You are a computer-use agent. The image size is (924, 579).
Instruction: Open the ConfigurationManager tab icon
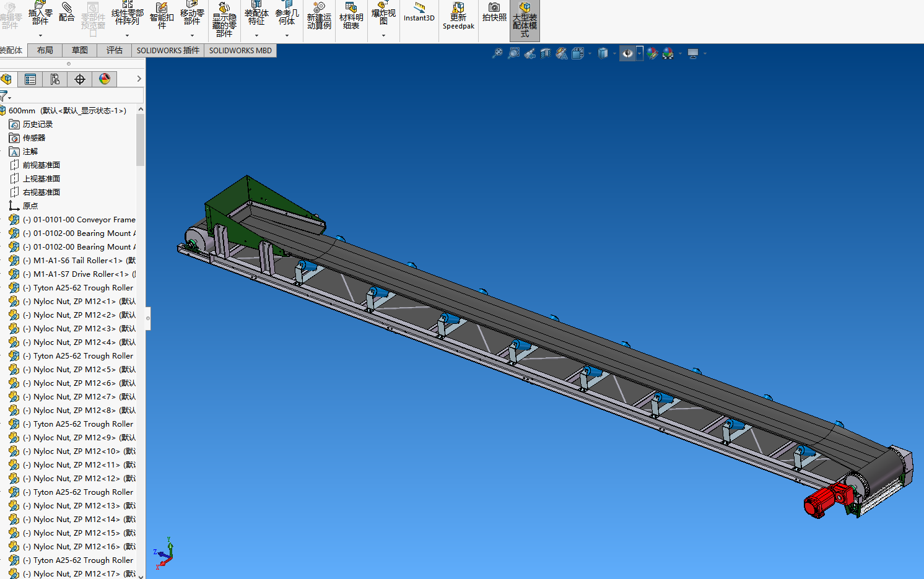click(x=55, y=79)
